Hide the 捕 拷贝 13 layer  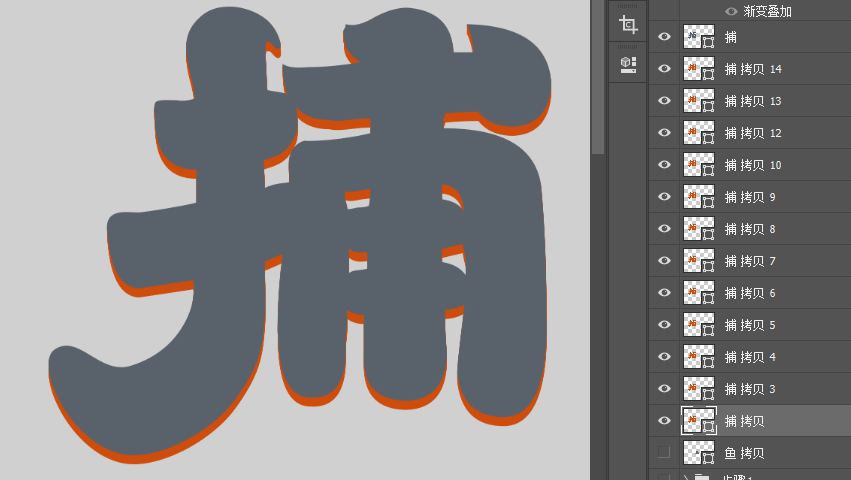coord(664,100)
